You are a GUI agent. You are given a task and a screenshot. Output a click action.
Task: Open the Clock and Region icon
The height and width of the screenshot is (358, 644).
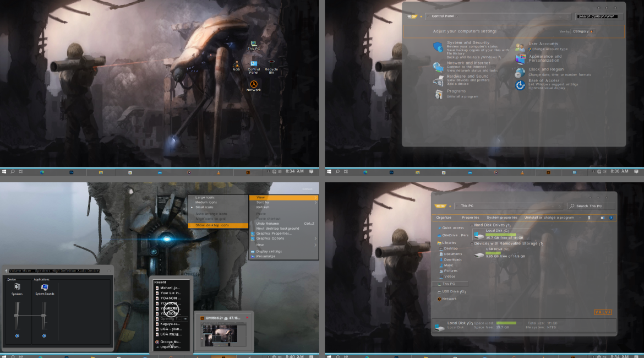[x=520, y=72]
